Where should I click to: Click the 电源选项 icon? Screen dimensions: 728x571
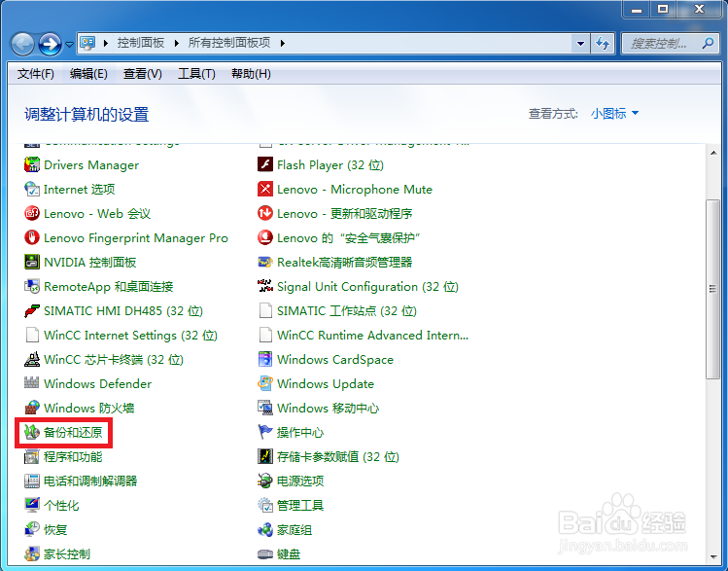tap(265, 481)
